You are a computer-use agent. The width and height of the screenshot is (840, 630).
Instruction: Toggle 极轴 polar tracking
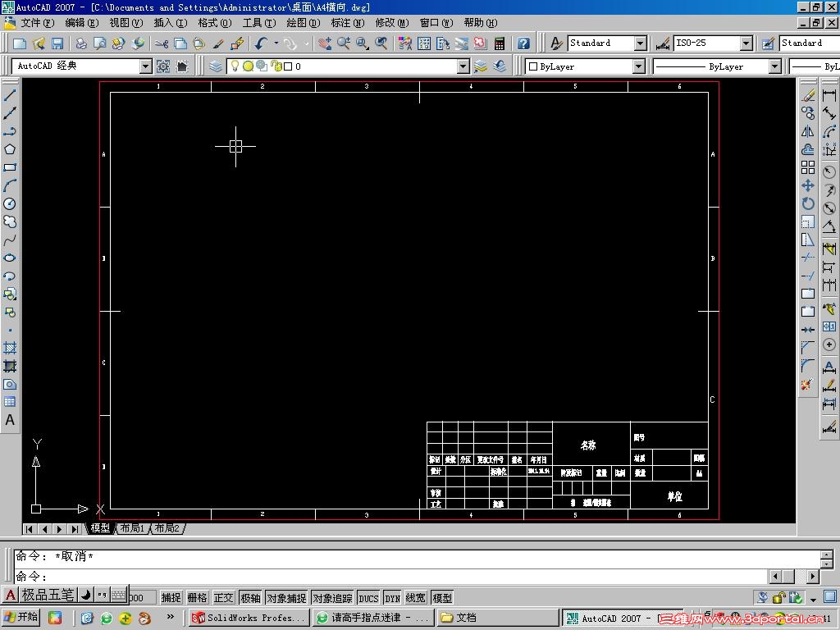tap(250, 597)
